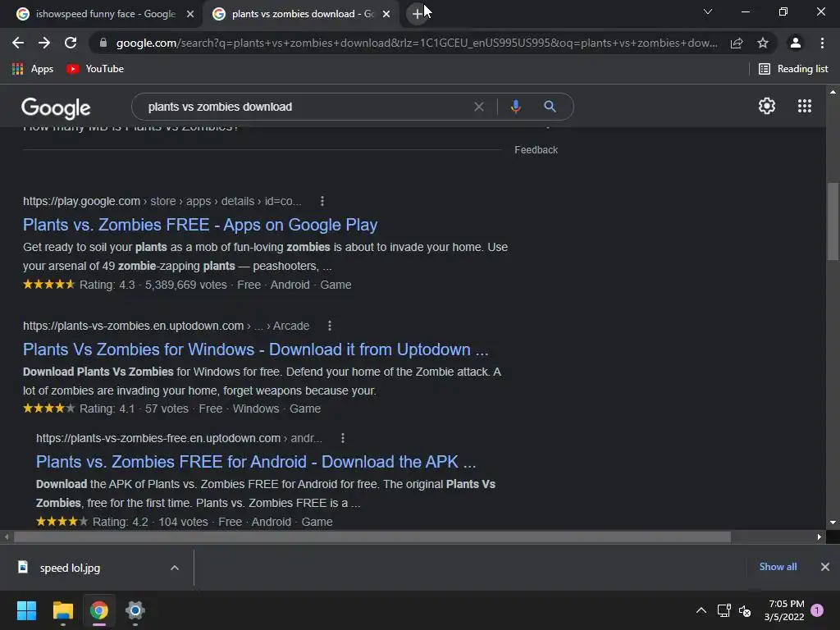Click the Feedback link
The height and width of the screenshot is (630, 840).
point(536,150)
